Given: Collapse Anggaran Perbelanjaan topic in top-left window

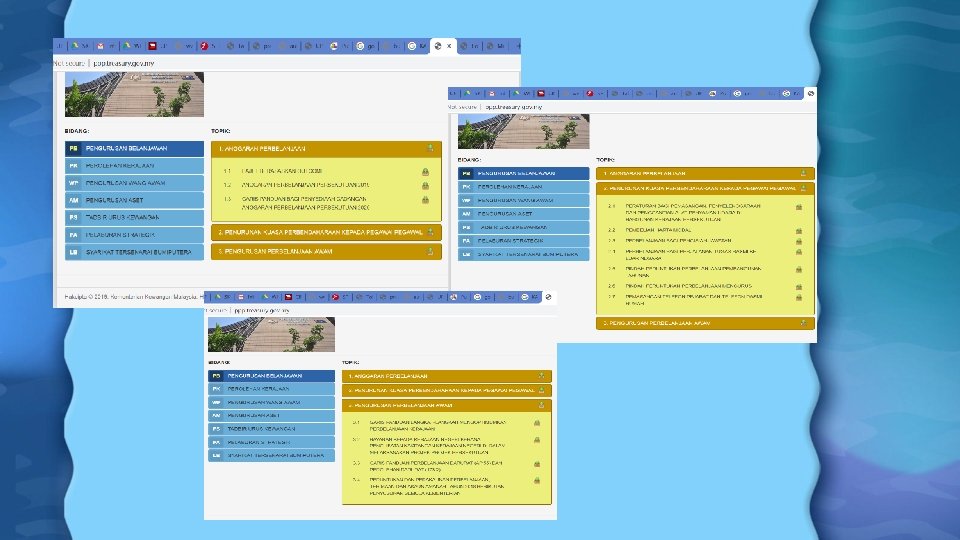Looking at the screenshot, I should [326, 149].
